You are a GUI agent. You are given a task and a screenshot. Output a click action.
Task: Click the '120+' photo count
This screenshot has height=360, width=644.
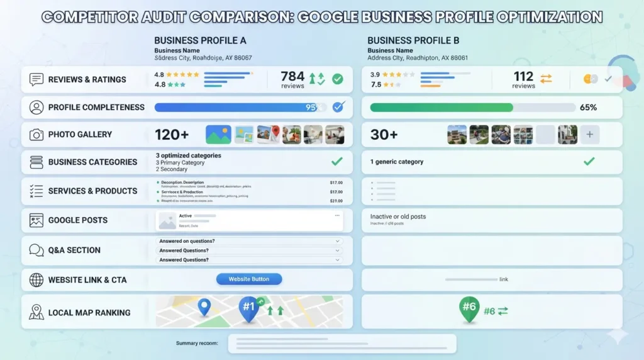click(x=172, y=135)
